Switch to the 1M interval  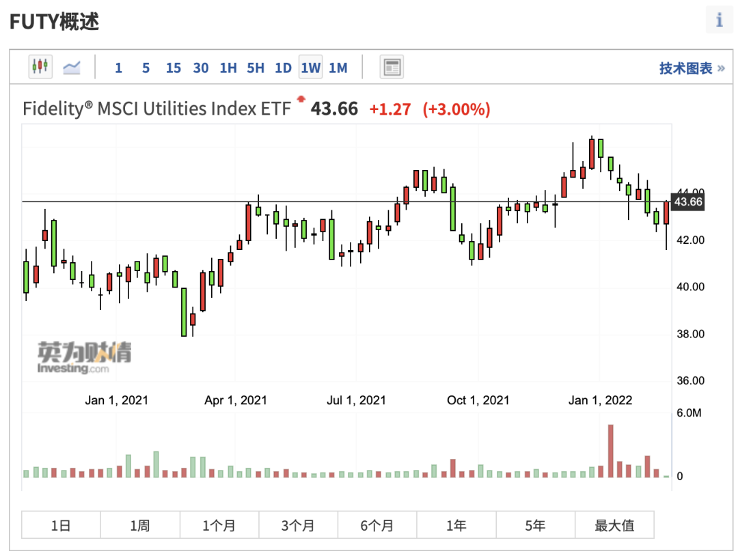tap(338, 68)
